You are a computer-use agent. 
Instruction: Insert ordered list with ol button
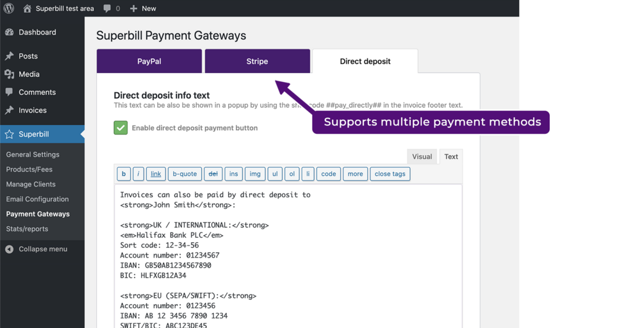pos(292,174)
